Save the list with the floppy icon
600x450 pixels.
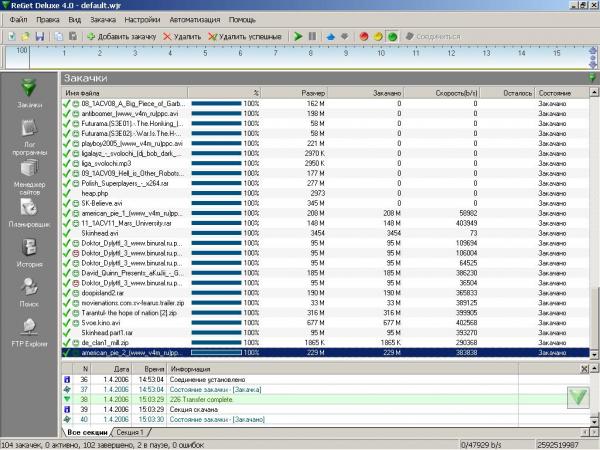40,36
